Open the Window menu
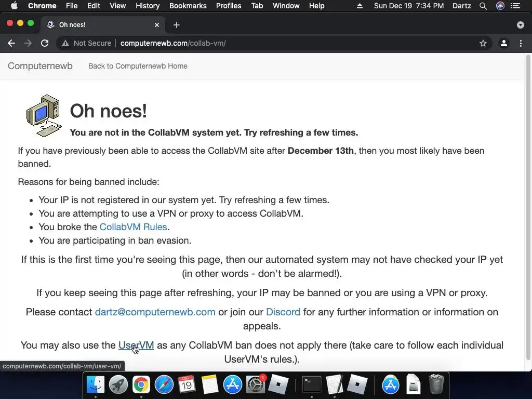Screen dimensions: 532x399 (x=286, y=6)
